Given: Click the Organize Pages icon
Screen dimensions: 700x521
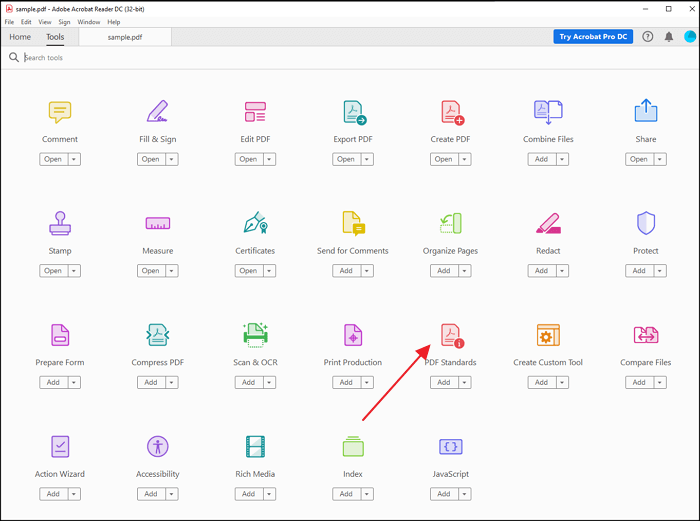Looking at the screenshot, I should tap(451, 223).
